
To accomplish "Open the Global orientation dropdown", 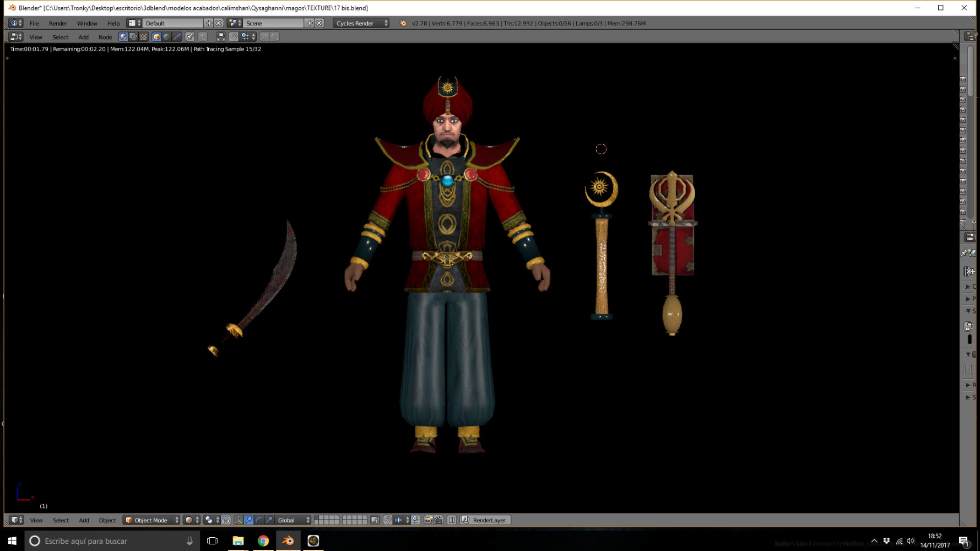I will click(x=293, y=520).
